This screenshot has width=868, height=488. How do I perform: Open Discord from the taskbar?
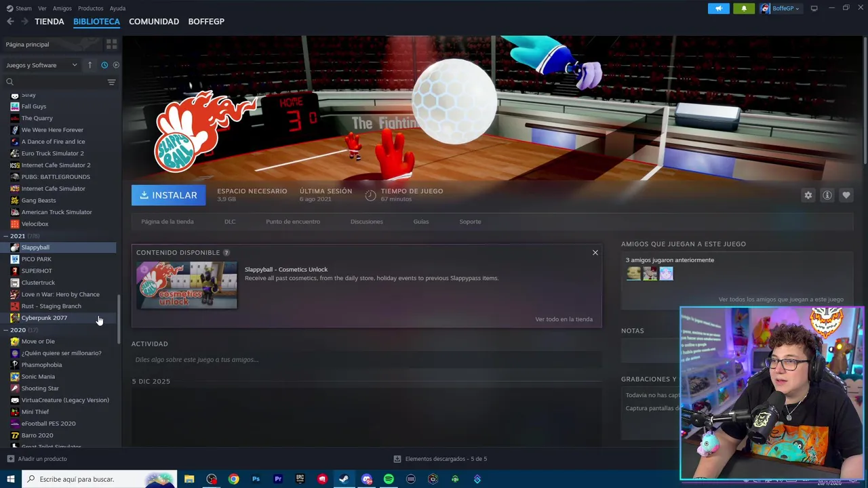[x=367, y=479]
